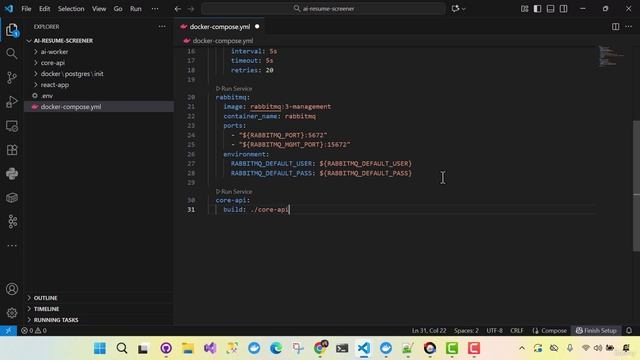
Task: Toggle the secondary side bar
Action: point(564,9)
